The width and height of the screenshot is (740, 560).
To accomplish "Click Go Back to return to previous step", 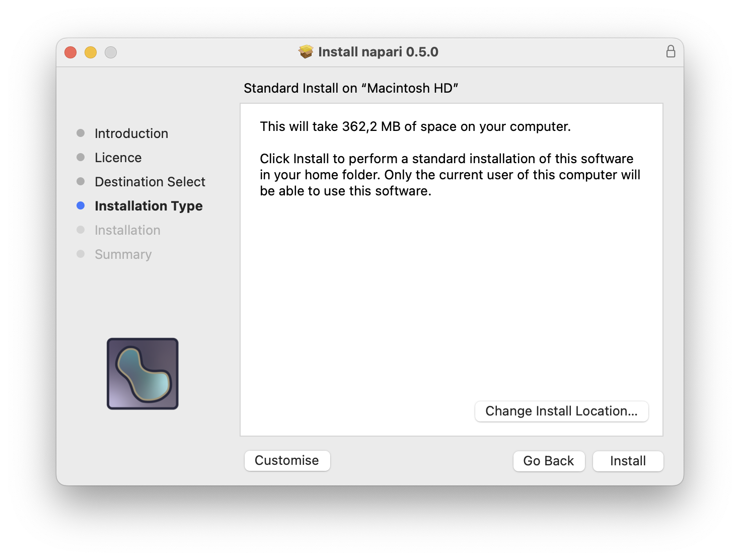I will tap(549, 461).
